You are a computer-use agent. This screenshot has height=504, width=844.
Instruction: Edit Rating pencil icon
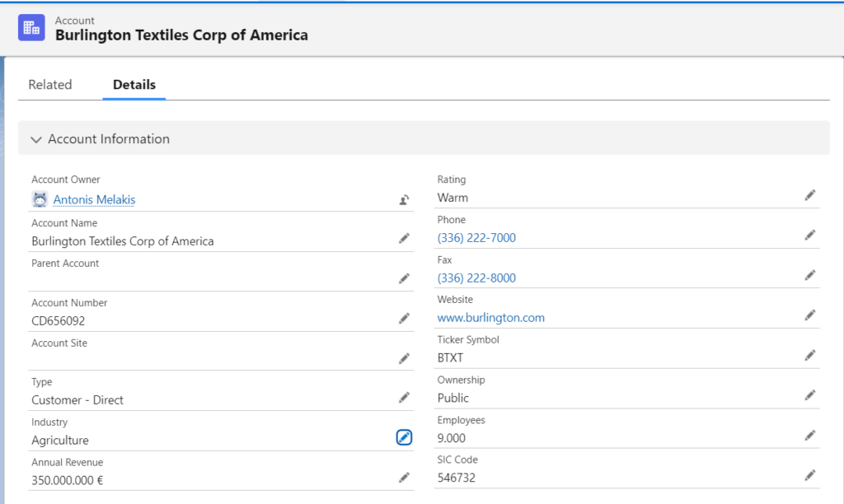(810, 195)
